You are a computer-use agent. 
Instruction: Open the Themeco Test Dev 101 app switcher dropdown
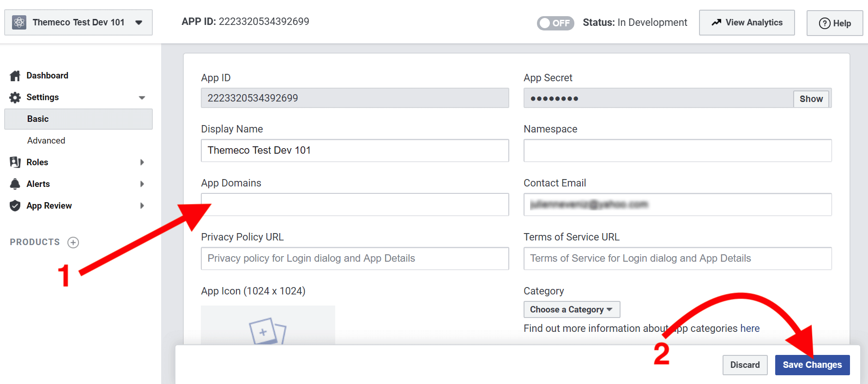78,22
